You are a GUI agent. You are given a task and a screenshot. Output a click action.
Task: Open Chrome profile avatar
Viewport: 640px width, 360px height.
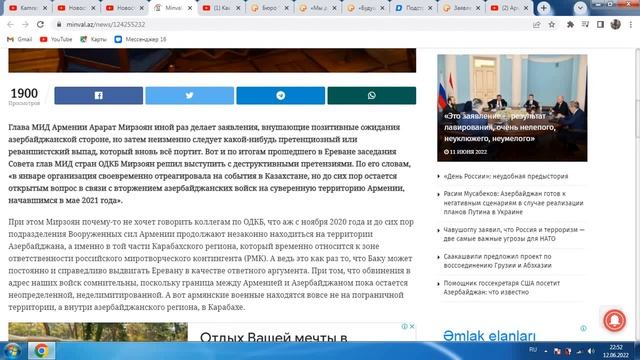(x=616, y=24)
